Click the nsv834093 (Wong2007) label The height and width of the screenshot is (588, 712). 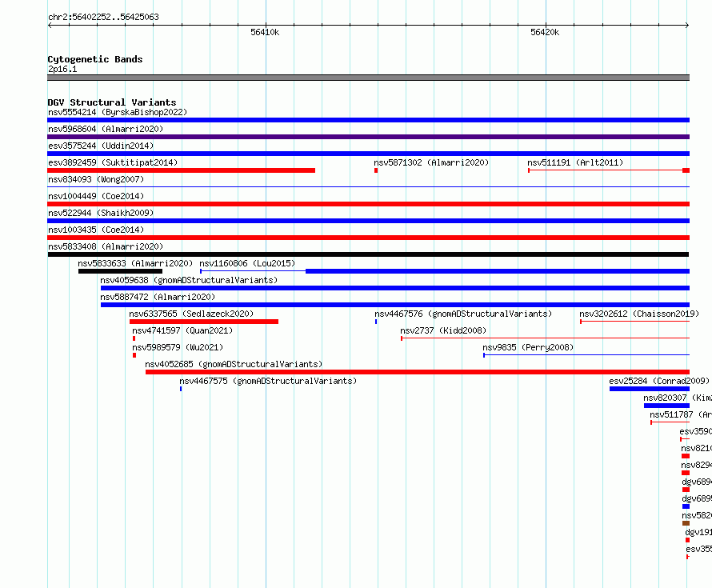96,179
